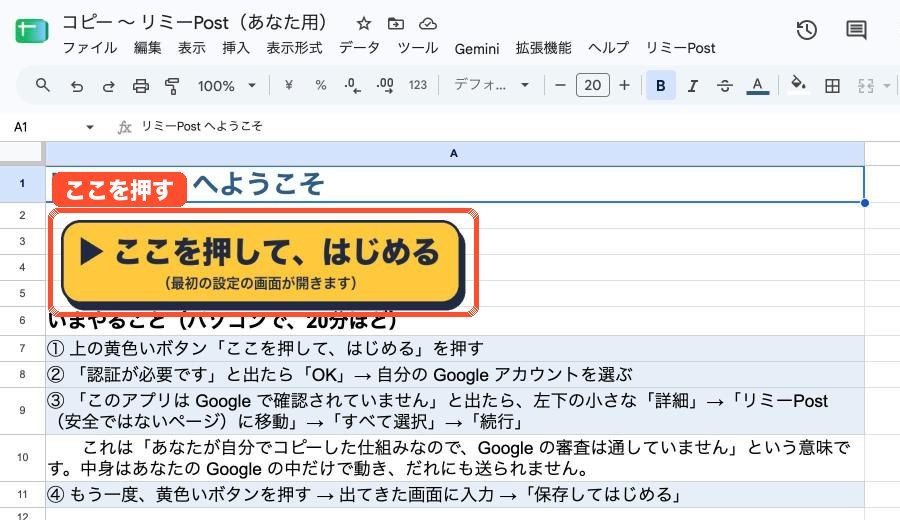Click cell with ③ 「このアプリは Google text

click(x=455, y=411)
